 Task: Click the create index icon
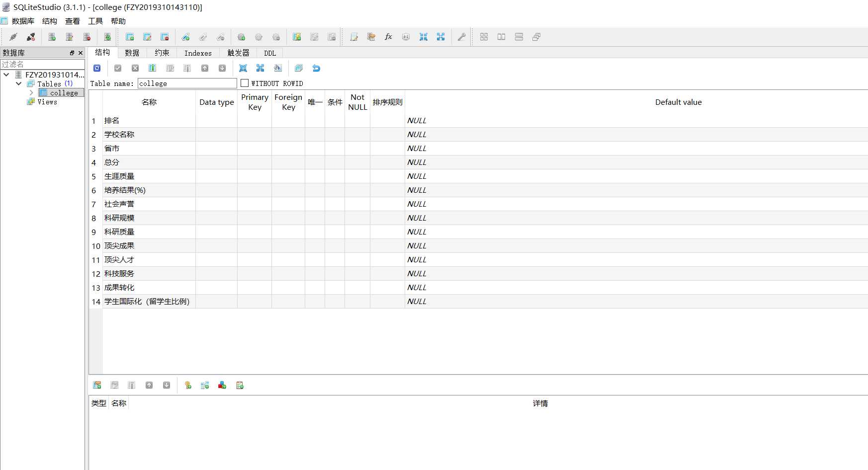[185, 37]
